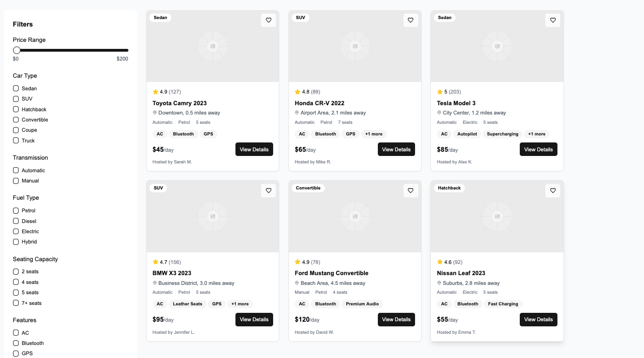
Task: Check the Sedan car type filter
Action: pos(16,88)
